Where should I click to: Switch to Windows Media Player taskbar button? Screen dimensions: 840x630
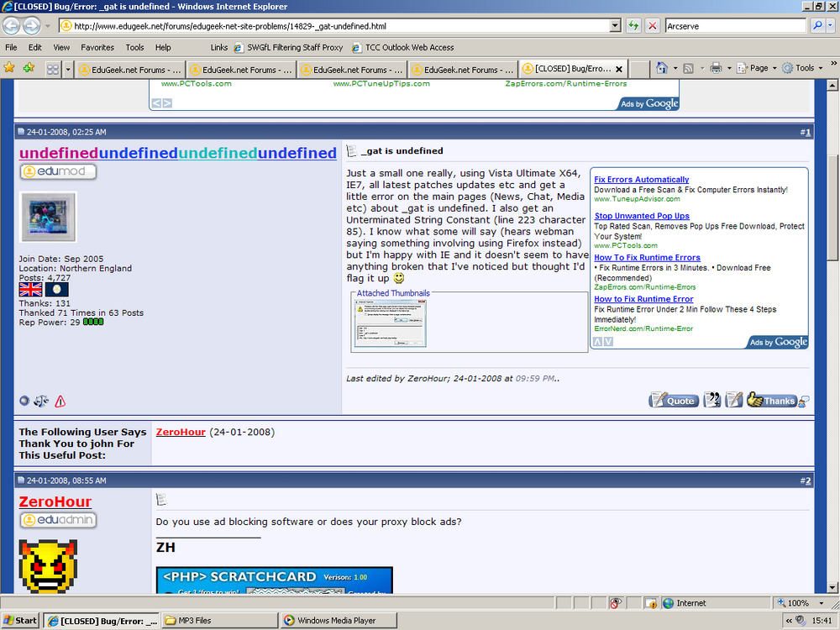click(339, 621)
